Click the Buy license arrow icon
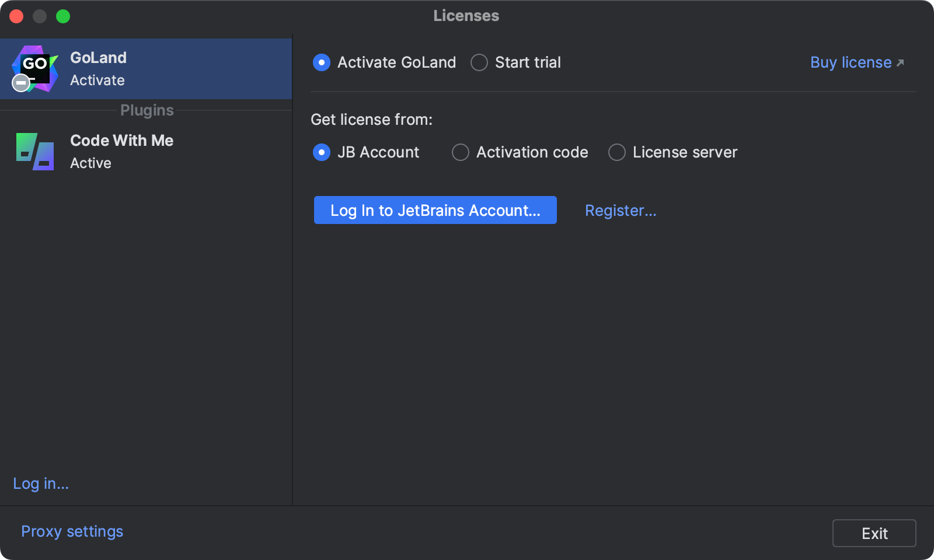The width and height of the screenshot is (934, 560). pyautogui.click(x=900, y=63)
